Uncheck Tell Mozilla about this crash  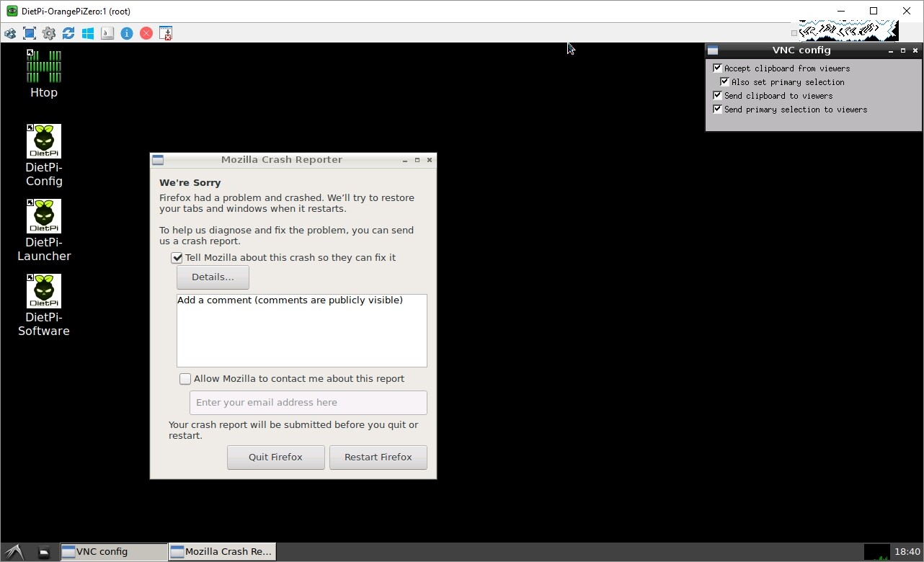coord(177,258)
